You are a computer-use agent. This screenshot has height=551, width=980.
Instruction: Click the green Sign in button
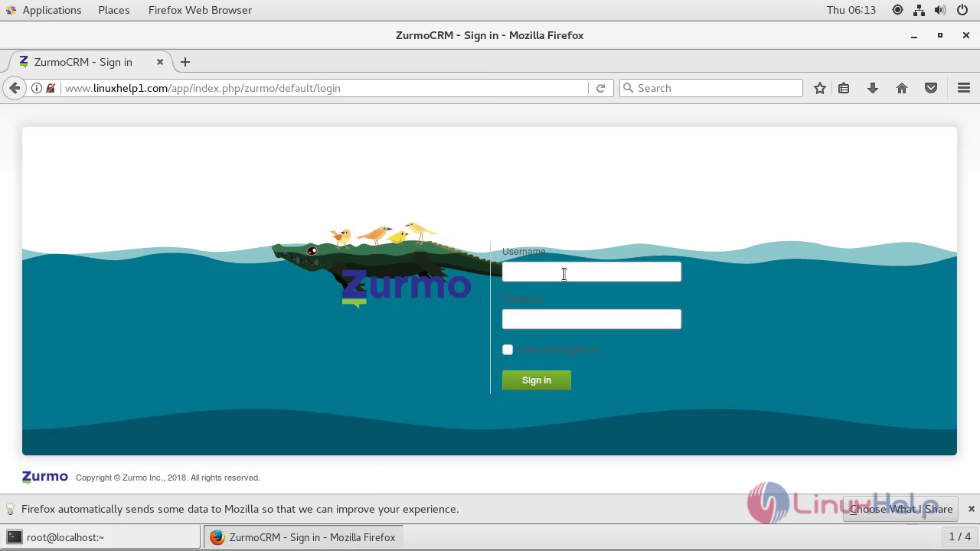point(537,380)
